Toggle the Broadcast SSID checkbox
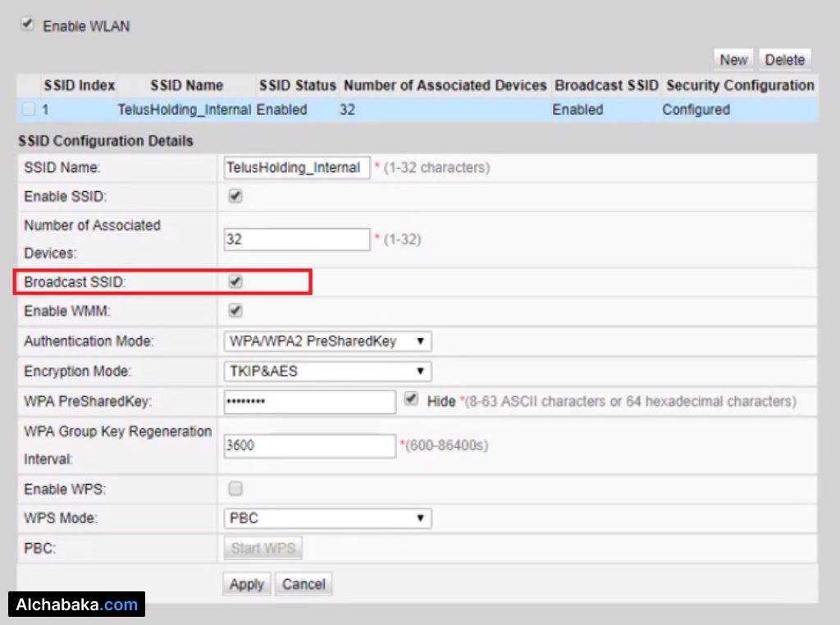The height and width of the screenshot is (625, 840). tap(235, 282)
